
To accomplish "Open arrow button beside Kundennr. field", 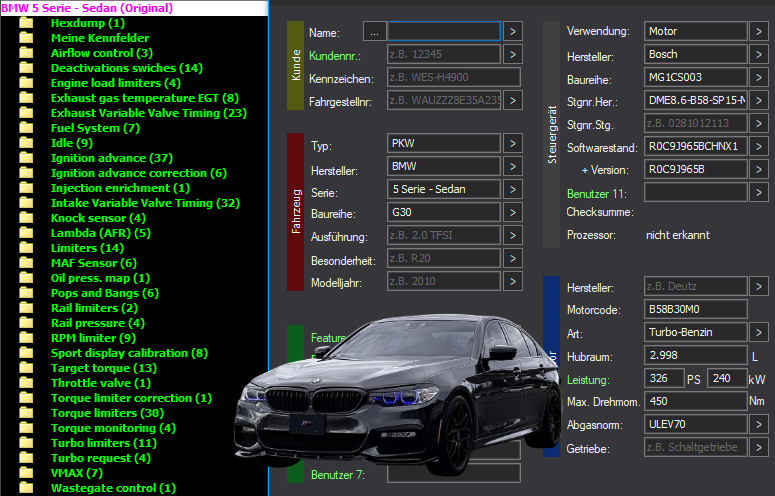I will 513,54.
